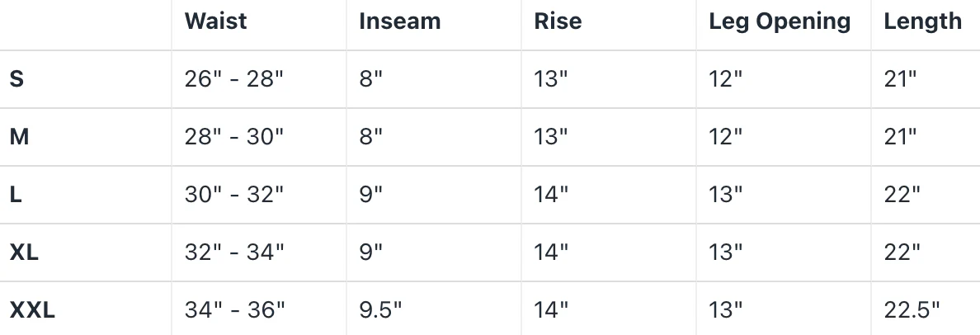The height and width of the screenshot is (335, 980).
Task: Select the Leg Opening value for size XL
Action: 726,252
